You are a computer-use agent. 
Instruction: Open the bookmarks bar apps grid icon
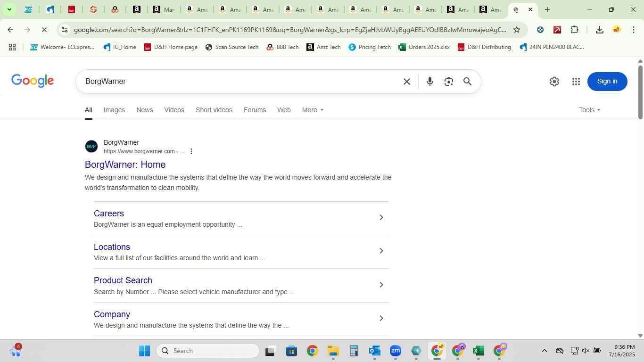12,47
